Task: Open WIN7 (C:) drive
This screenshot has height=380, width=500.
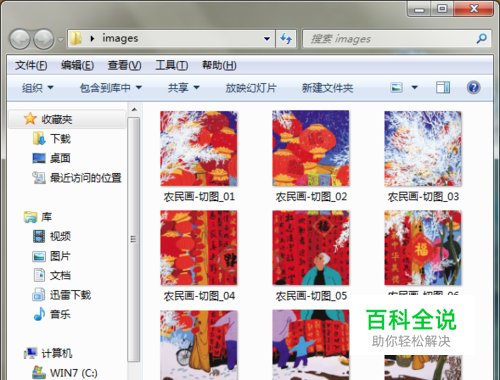Action: [74, 373]
